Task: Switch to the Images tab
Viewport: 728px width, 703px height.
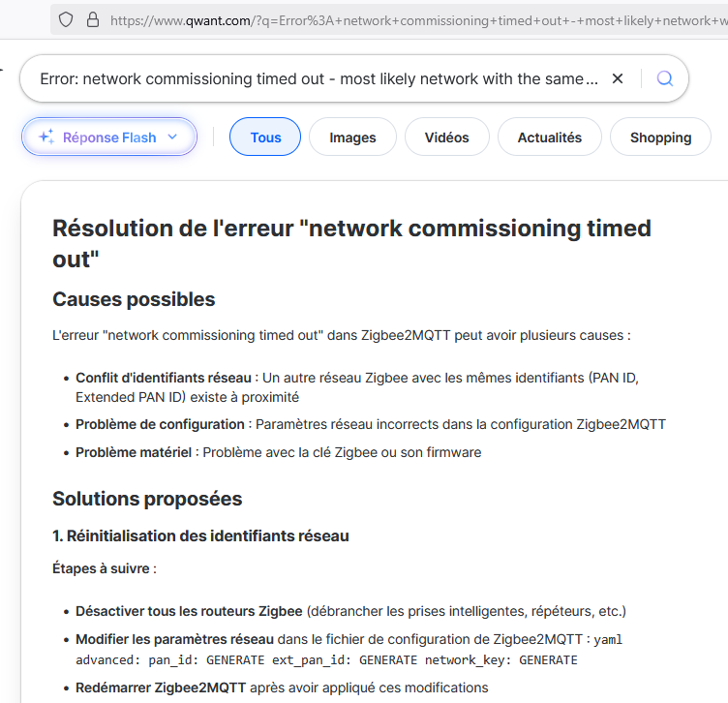Action: point(352,138)
